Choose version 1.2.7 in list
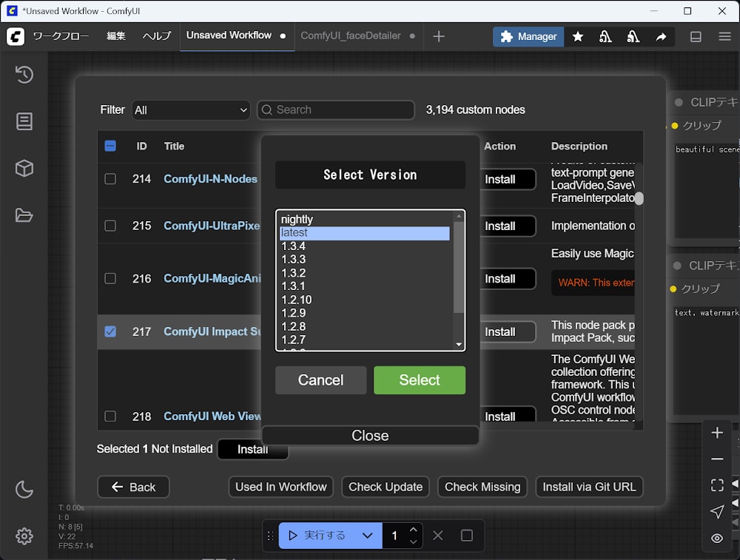Image resolution: width=740 pixels, height=560 pixels. 364,340
